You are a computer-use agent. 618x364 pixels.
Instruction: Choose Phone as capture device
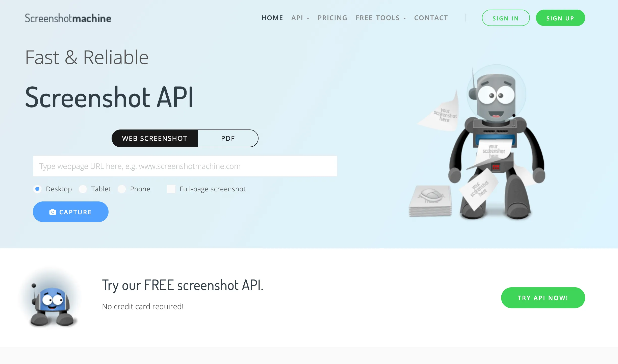coord(122,189)
